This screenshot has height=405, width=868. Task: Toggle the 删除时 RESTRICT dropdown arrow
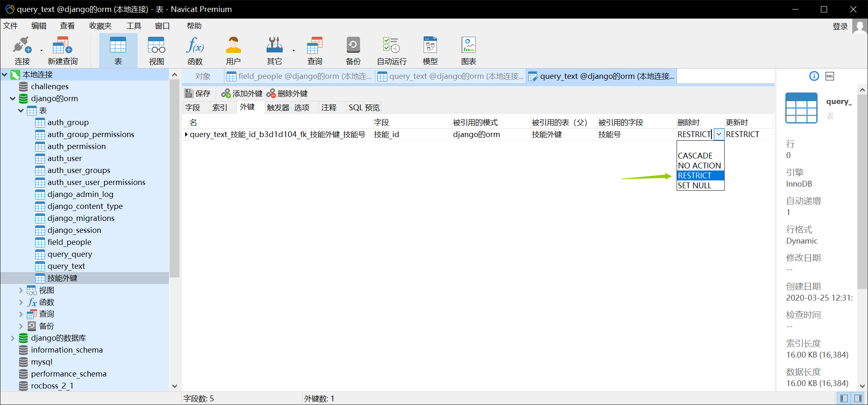(719, 134)
